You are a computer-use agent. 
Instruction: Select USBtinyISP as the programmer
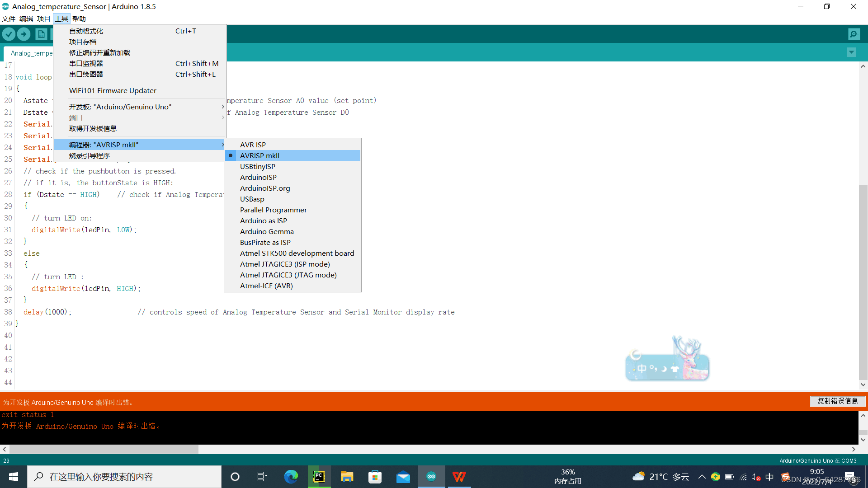[x=257, y=166]
